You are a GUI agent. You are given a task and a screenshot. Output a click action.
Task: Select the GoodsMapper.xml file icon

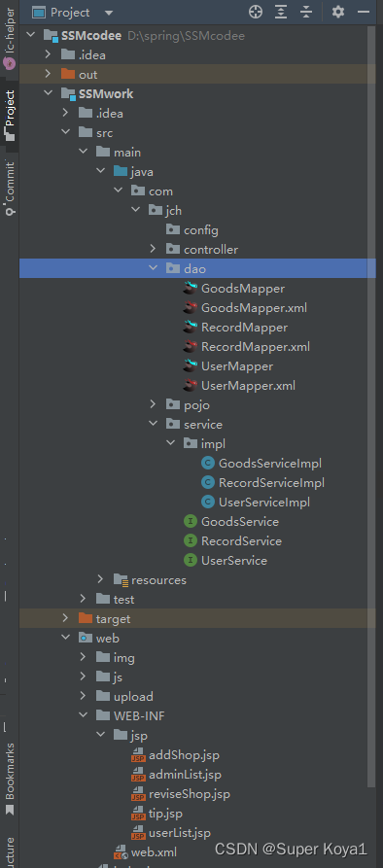(191, 307)
